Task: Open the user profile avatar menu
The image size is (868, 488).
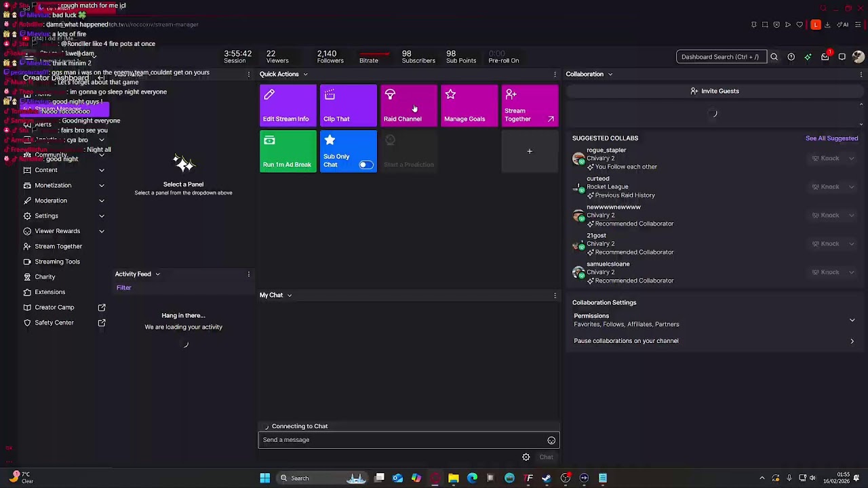Action: [859, 57]
